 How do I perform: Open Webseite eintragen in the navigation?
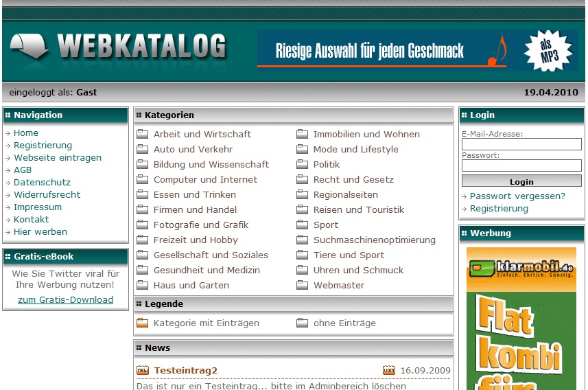pyautogui.click(x=58, y=158)
